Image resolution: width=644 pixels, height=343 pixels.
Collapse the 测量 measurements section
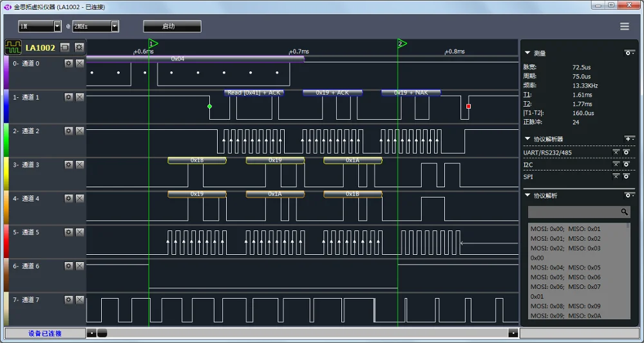pyautogui.click(x=527, y=53)
